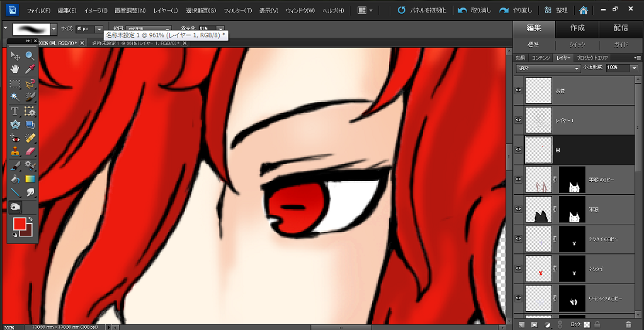Open the workspace layout dropdown in menu bar
Image resolution: width=644 pixels, height=330 pixels.
(x=365, y=10)
